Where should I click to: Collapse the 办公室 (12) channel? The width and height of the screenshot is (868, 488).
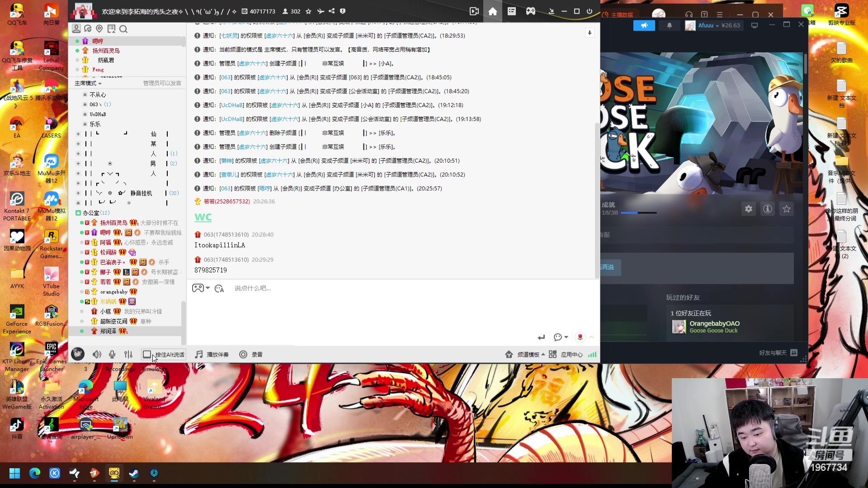click(78, 213)
